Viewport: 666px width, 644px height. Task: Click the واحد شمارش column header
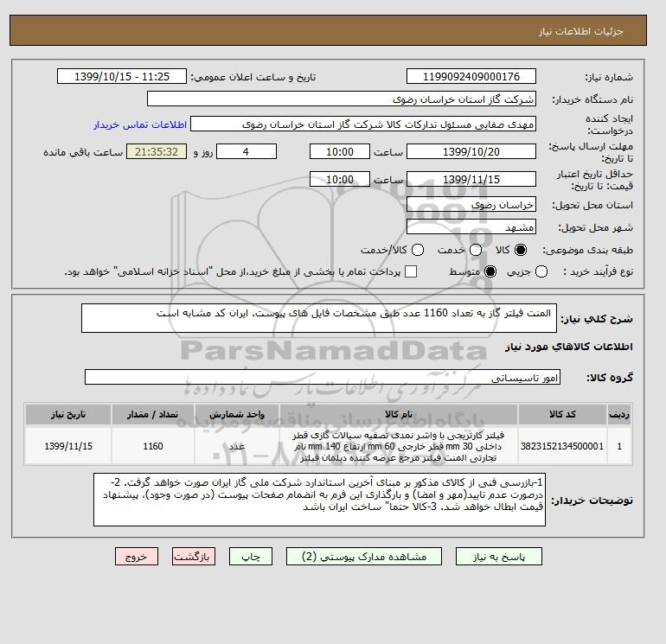(x=237, y=414)
